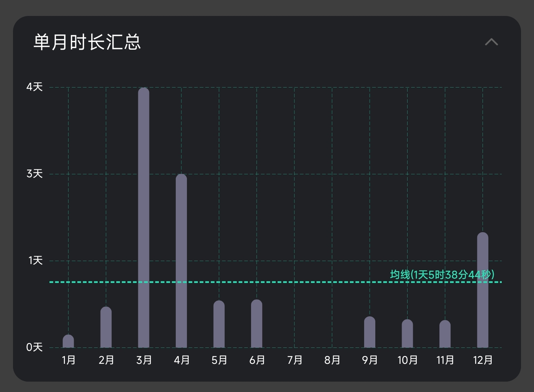The image size is (534, 392).
Task: Tap the 6月 bar
Action: pyautogui.click(x=257, y=323)
